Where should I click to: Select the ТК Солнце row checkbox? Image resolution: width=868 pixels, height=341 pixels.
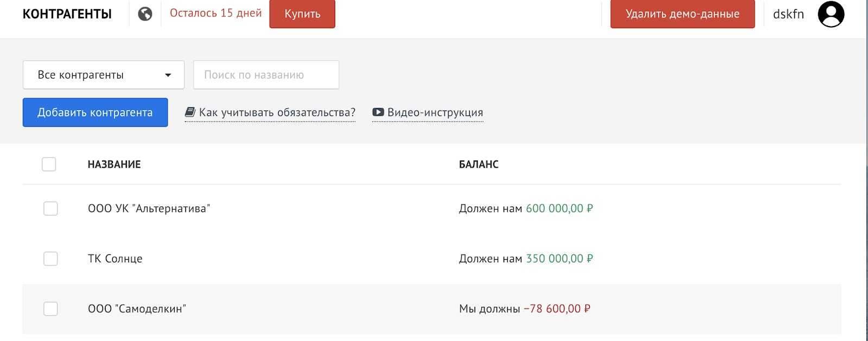click(x=50, y=259)
